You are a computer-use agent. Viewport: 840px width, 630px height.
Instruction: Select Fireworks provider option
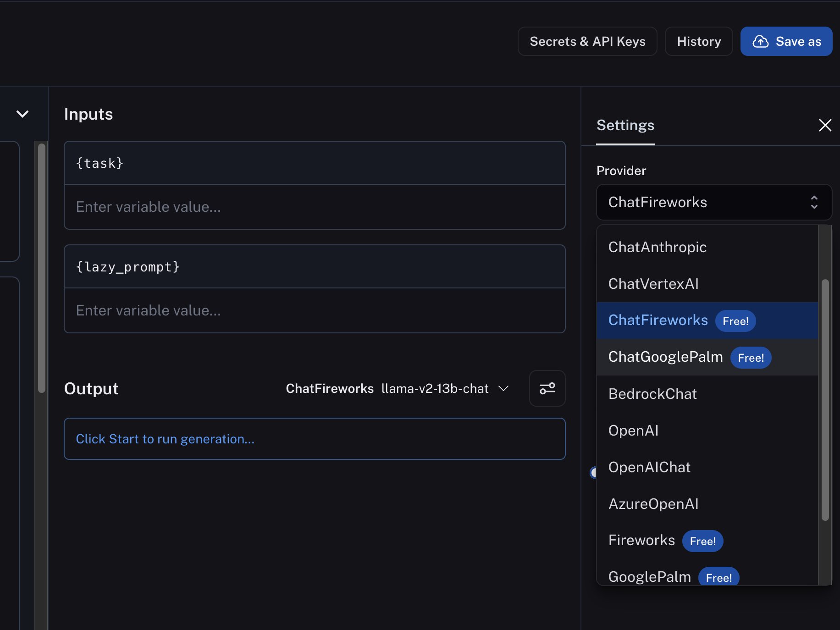[707, 541]
